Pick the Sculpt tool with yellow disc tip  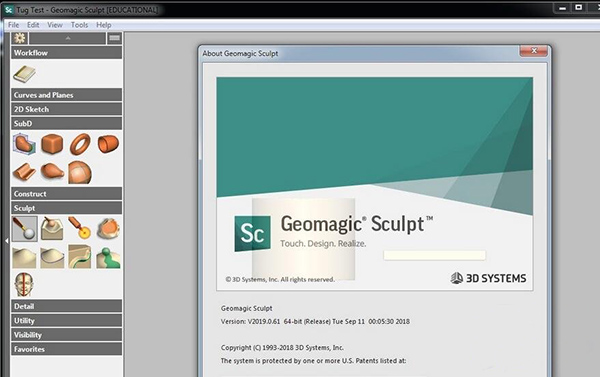pyautogui.click(x=80, y=228)
